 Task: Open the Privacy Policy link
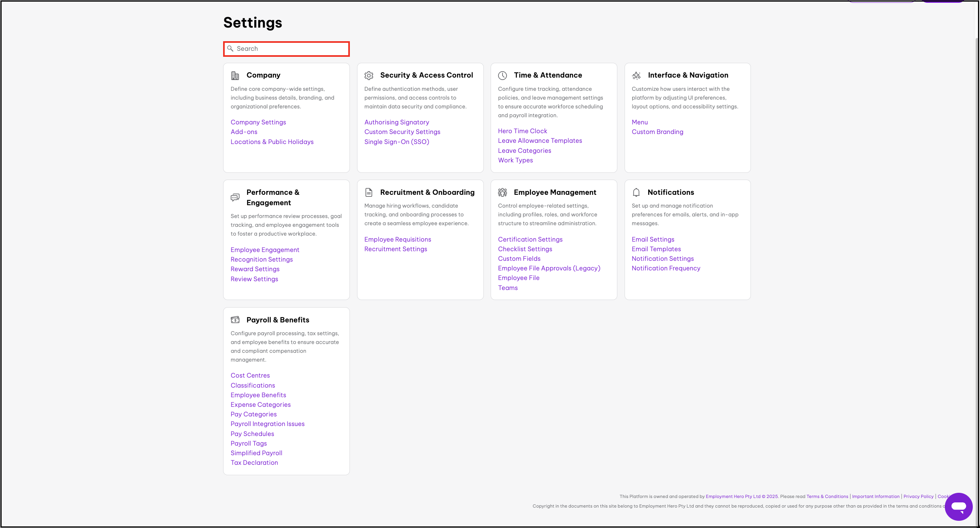918,496
